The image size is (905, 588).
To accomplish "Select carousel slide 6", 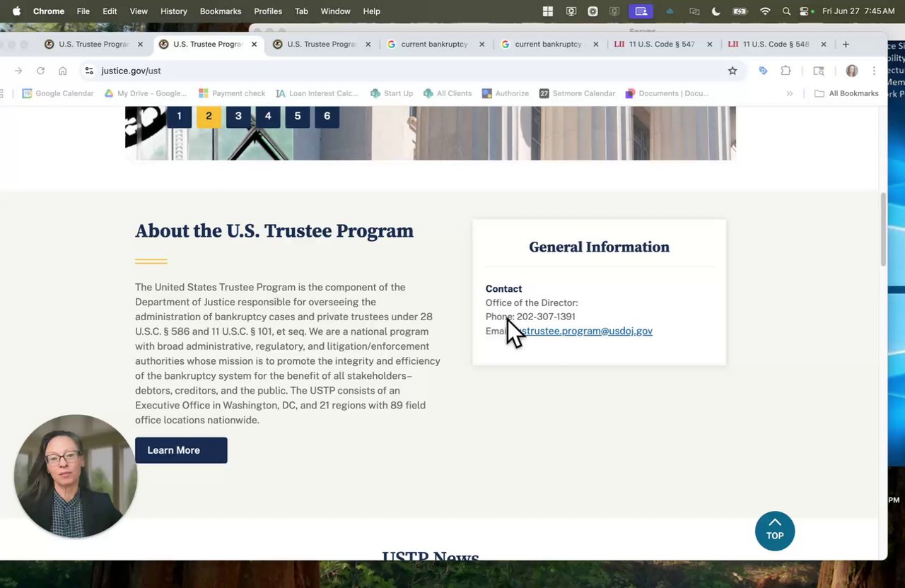I will [x=327, y=116].
